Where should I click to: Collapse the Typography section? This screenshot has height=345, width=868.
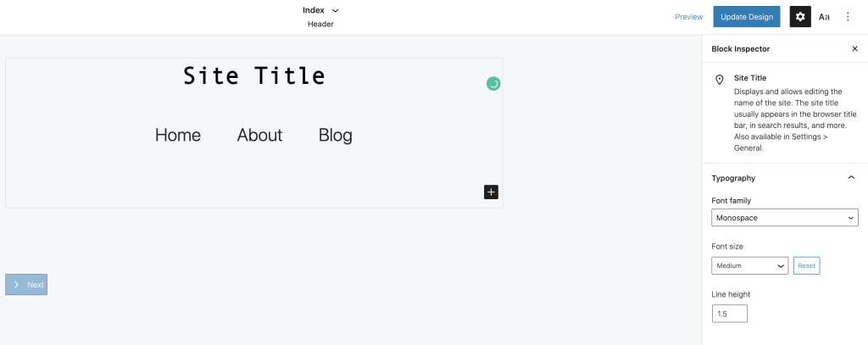851,178
